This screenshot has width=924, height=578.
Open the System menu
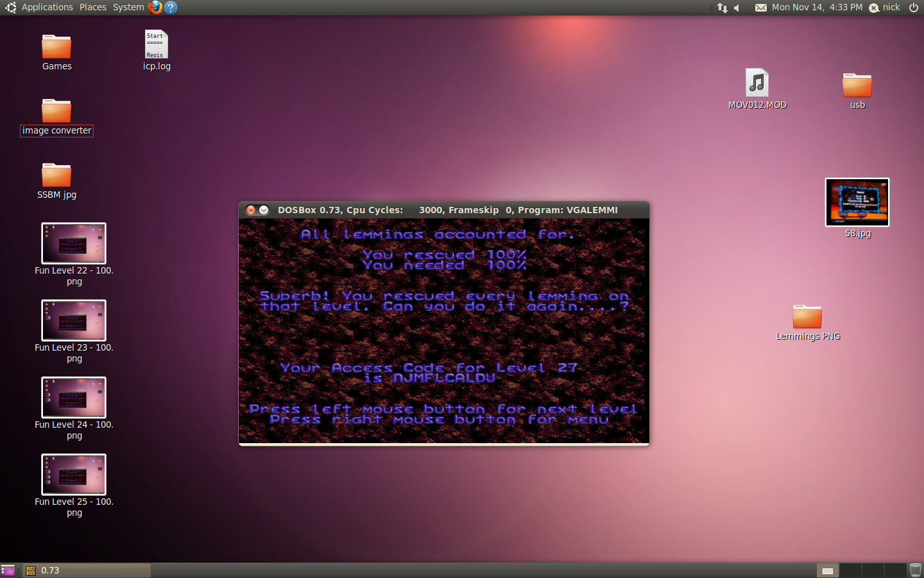click(128, 7)
